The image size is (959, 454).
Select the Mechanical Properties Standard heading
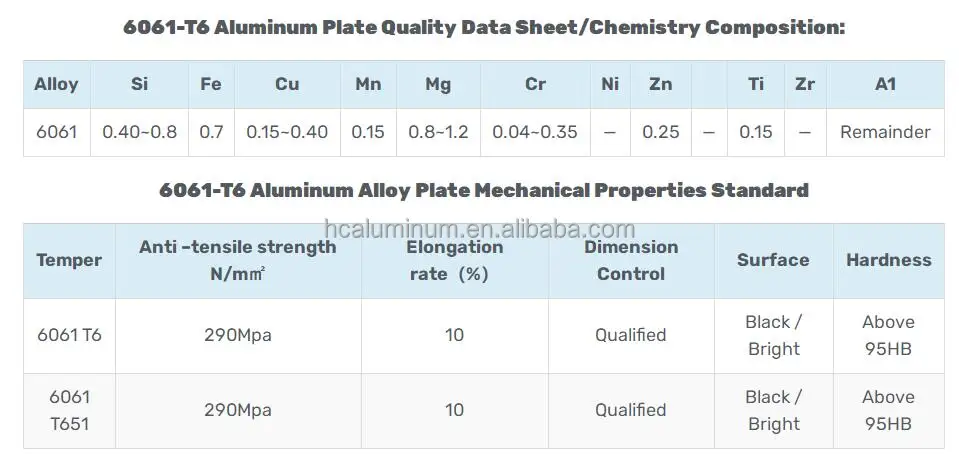click(484, 190)
